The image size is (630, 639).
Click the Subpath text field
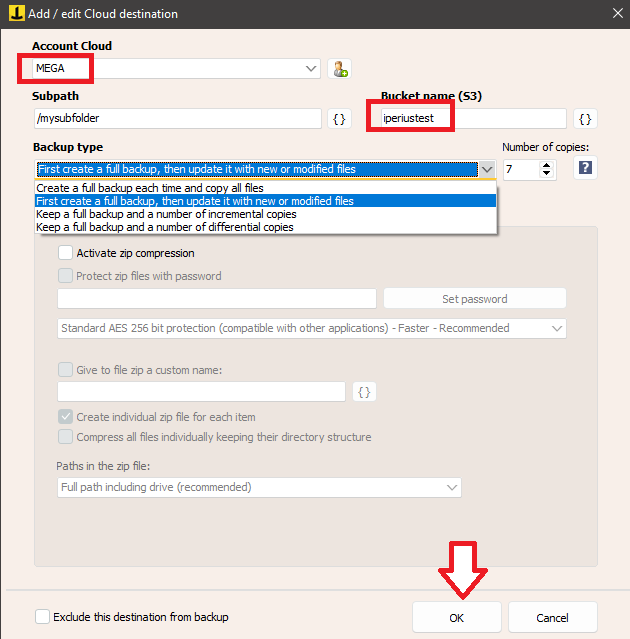[x=177, y=119]
